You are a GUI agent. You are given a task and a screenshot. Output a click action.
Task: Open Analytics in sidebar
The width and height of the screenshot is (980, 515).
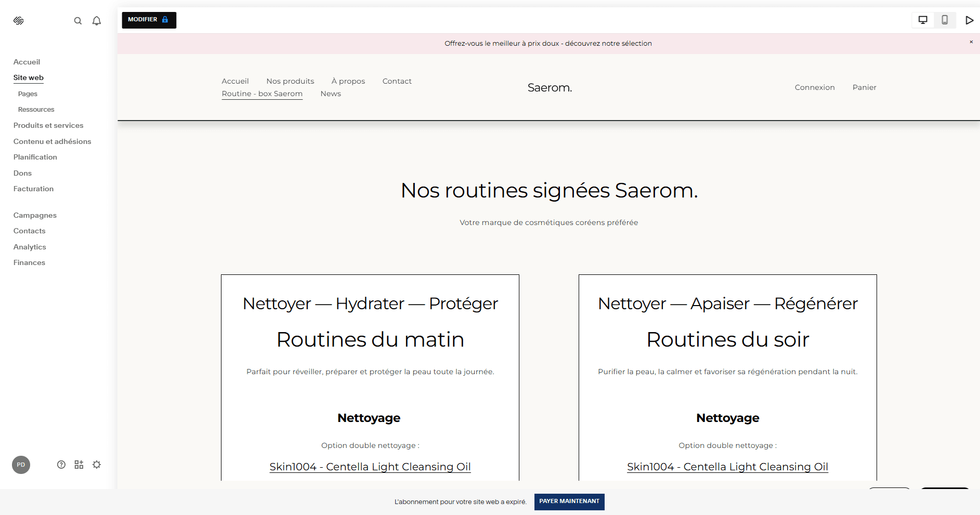30,247
